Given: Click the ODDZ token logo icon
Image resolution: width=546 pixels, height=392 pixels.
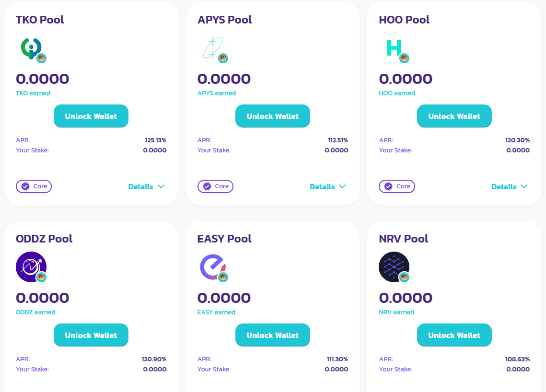Looking at the screenshot, I should pos(31,267).
